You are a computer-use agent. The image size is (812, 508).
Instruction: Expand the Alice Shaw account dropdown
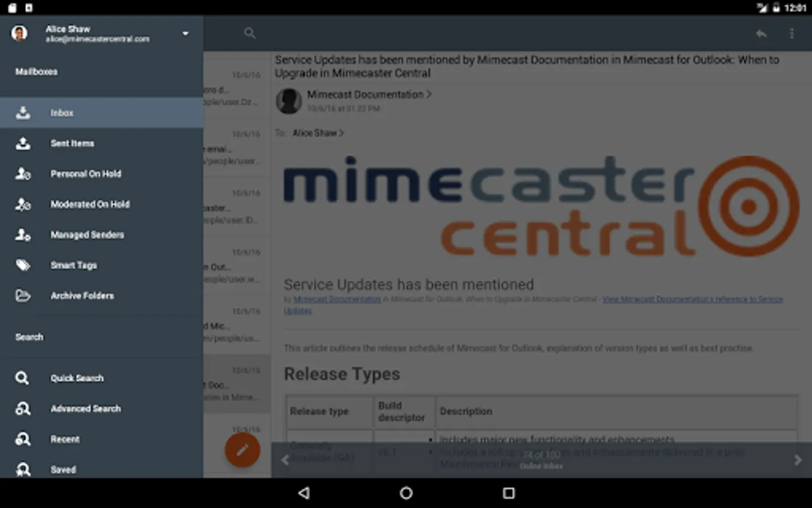186,33
